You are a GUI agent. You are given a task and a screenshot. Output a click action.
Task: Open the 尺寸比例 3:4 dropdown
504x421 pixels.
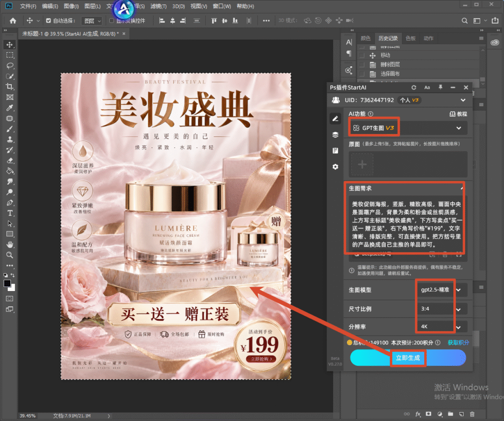pyautogui.click(x=441, y=309)
